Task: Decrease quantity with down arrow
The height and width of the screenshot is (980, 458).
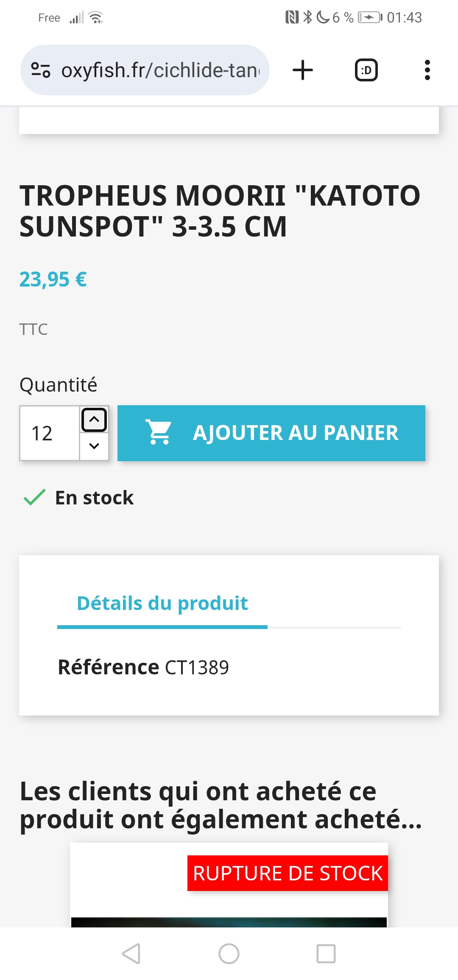Action: coord(94,446)
